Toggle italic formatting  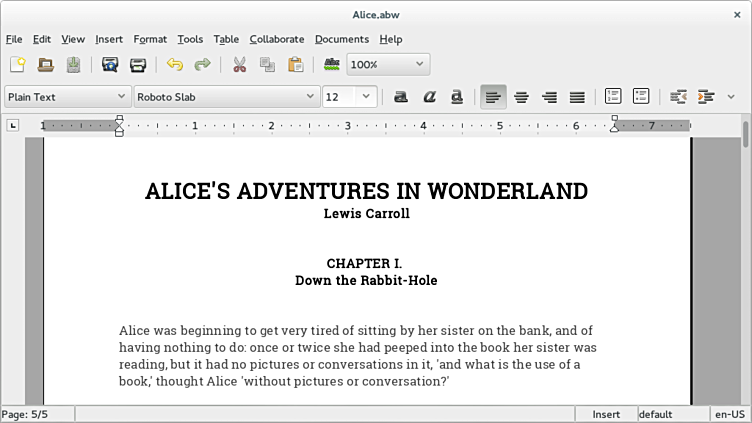pos(429,97)
